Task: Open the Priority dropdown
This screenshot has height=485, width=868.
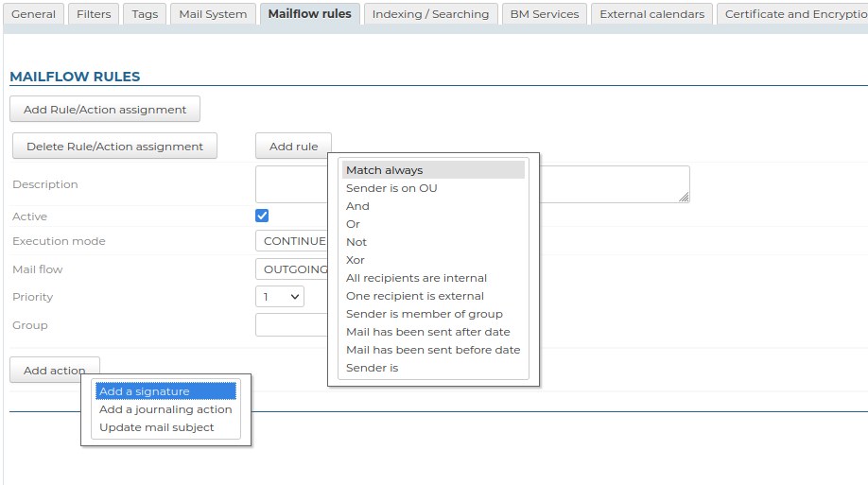Action: [279, 297]
